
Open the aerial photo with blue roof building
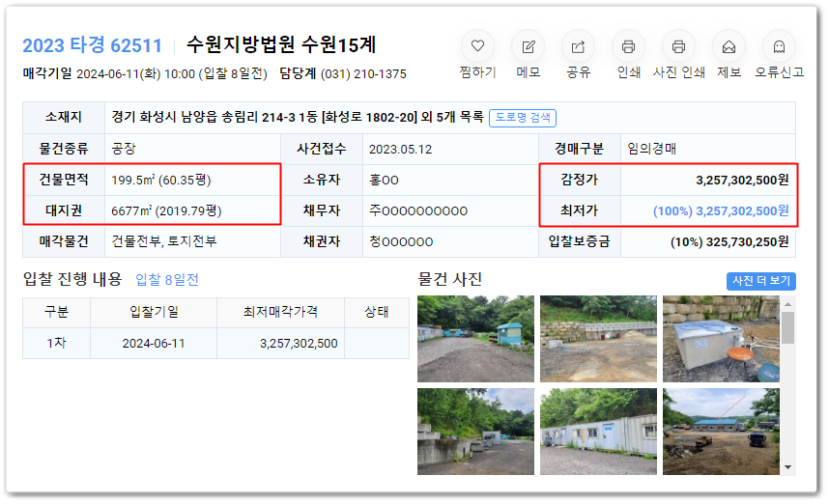click(x=721, y=431)
